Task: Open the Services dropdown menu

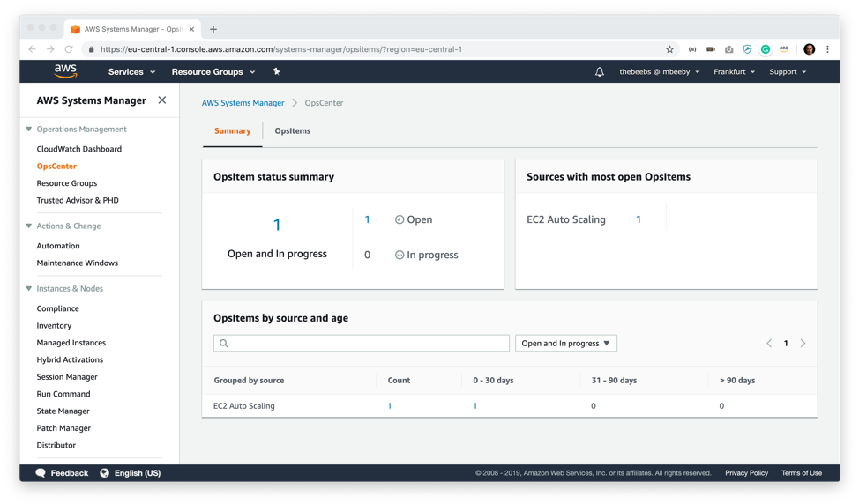Action: pyautogui.click(x=131, y=71)
